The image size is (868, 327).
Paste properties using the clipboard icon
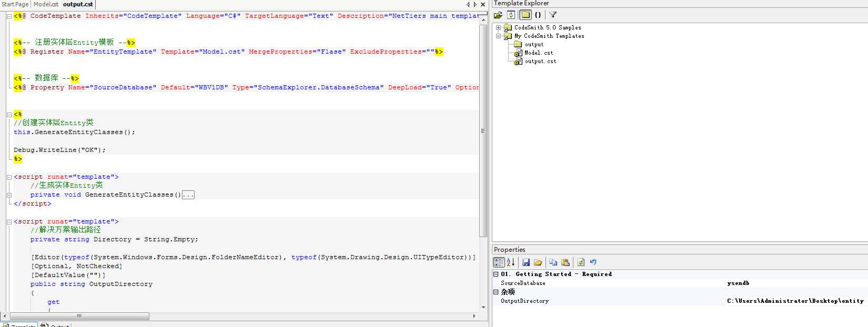click(x=566, y=262)
